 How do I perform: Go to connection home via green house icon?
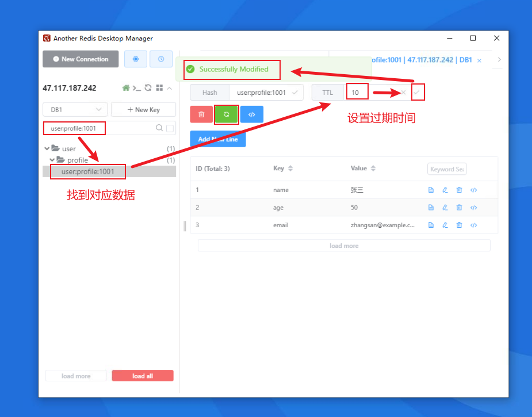point(126,88)
